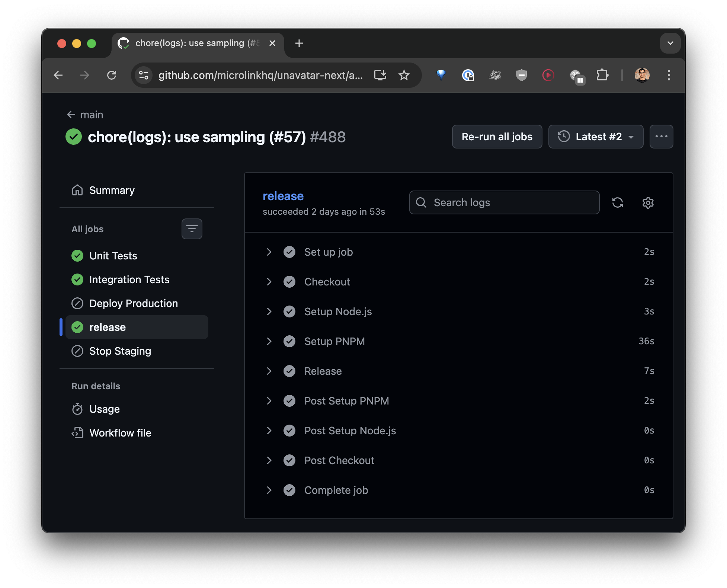This screenshot has height=588, width=727.
Task: Open the Workflow file view
Action: pyautogui.click(x=120, y=433)
